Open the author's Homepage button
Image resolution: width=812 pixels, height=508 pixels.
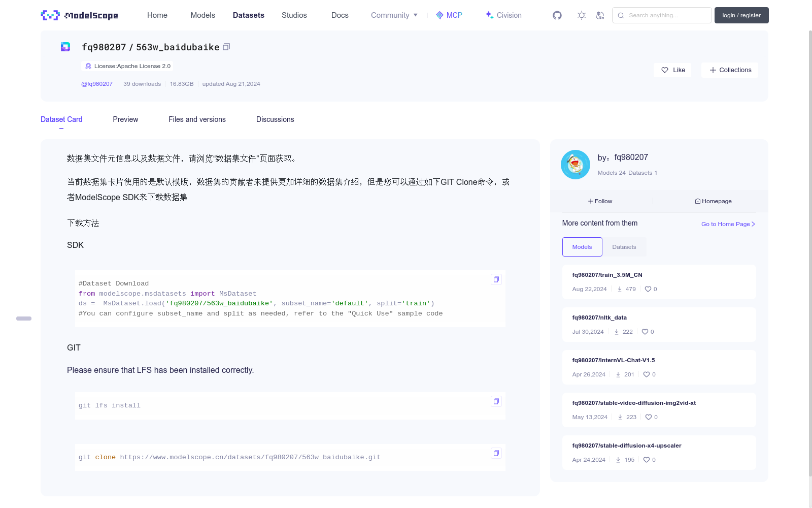[713, 201]
